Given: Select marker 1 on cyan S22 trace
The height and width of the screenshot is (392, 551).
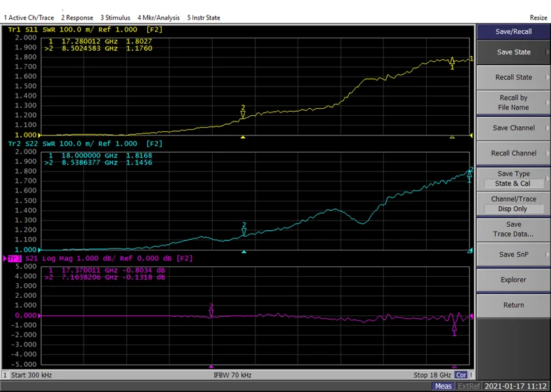Looking at the screenshot, I should coord(469,177).
